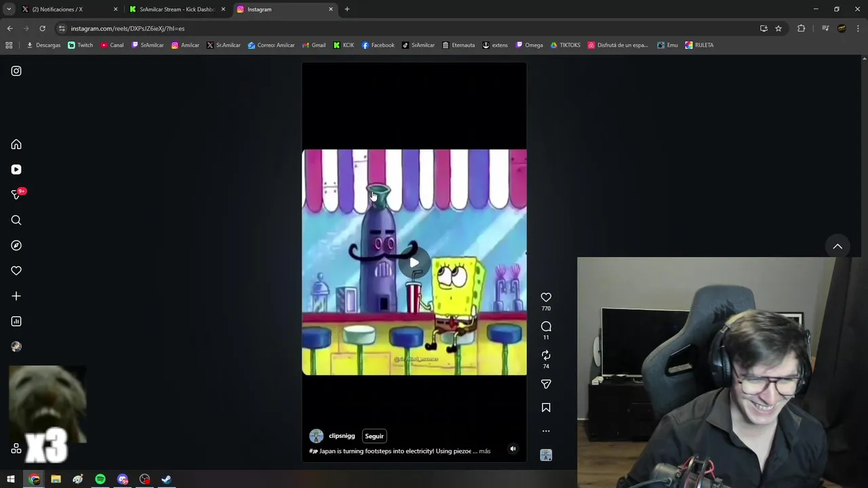Open the install app icon in address bar
Viewport: 868px width, 488px height.
click(x=764, y=28)
